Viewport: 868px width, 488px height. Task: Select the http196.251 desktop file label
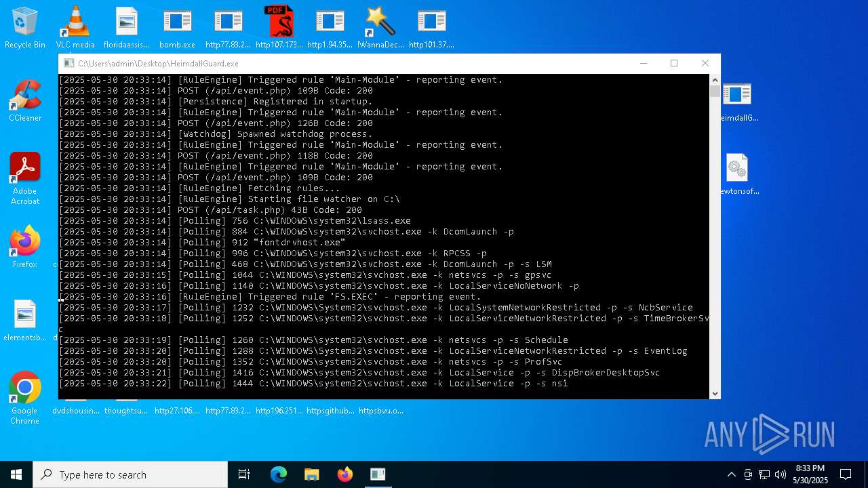pyautogui.click(x=279, y=411)
